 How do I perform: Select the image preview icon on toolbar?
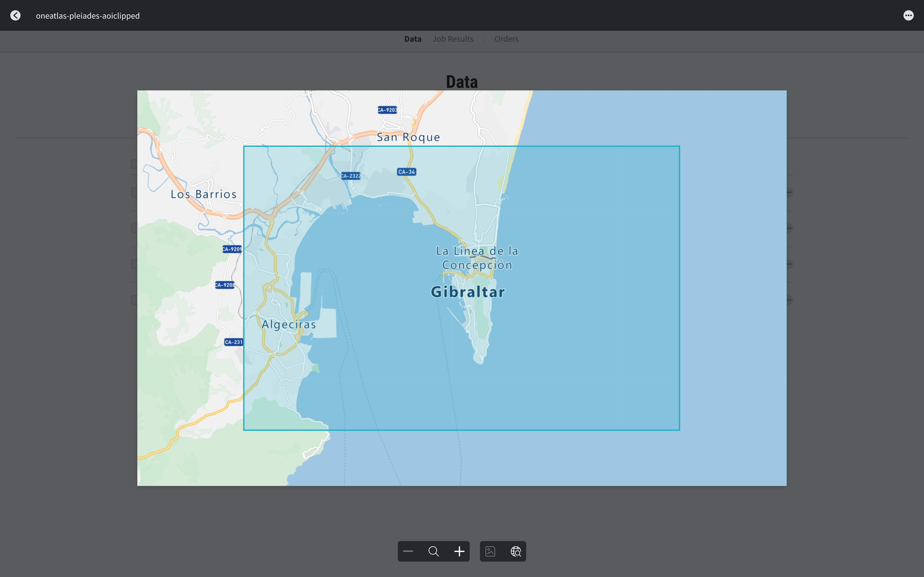pyautogui.click(x=490, y=551)
